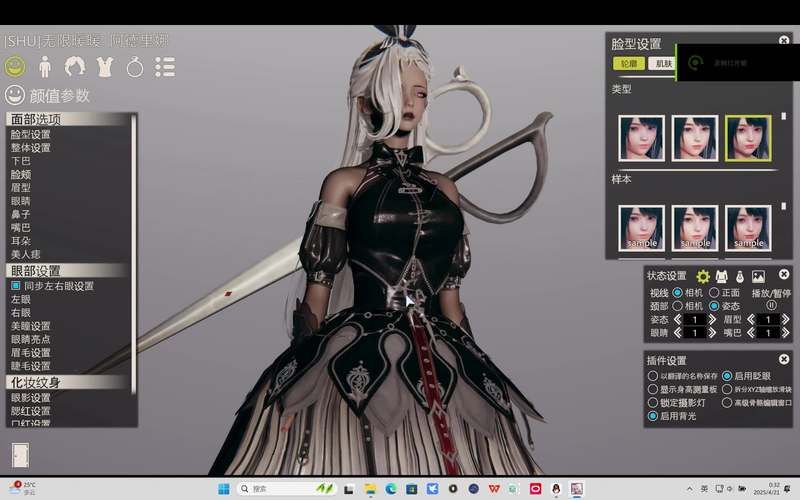
Task: Set 视线 to 正面
Action: click(714, 293)
